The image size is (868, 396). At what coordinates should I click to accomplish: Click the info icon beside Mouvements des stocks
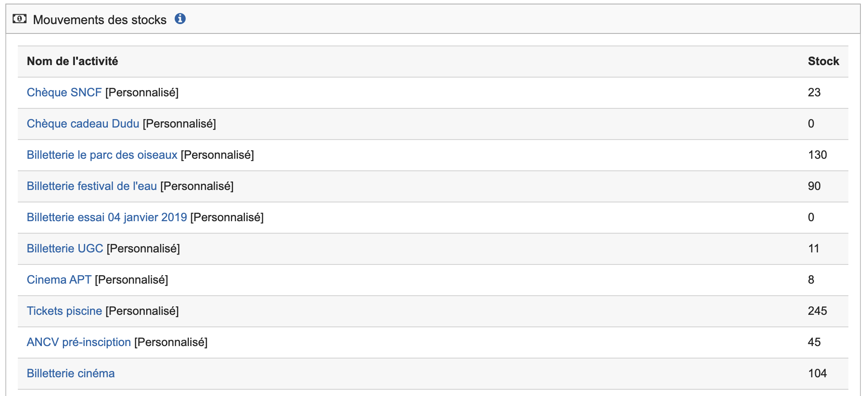tap(180, 19)
